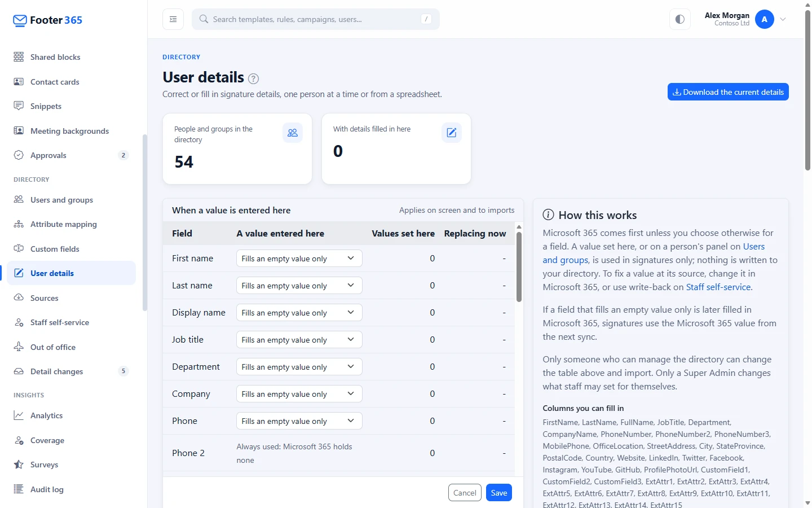Click the Shared blocks sidebar icon

[x=19, y=57]
